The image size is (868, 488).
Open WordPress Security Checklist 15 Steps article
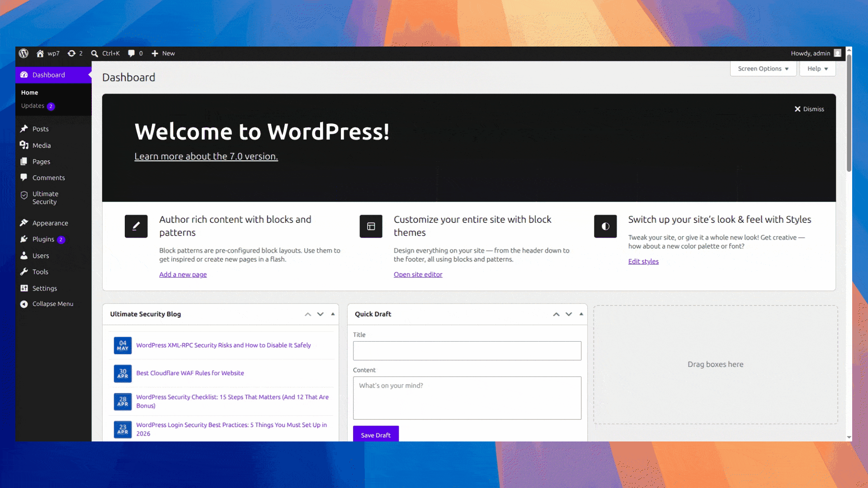point(232,401)
